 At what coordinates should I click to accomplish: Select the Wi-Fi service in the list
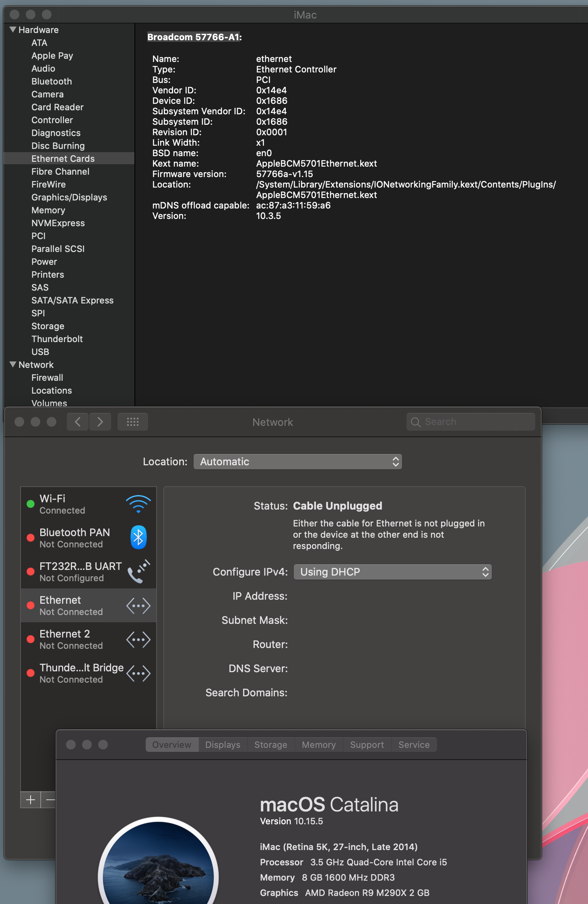pyautogui.click(x=89, y=504)
